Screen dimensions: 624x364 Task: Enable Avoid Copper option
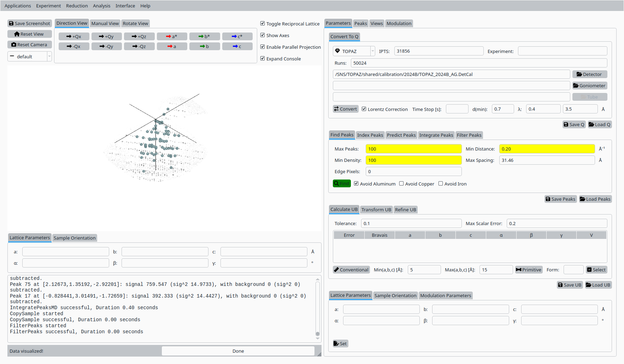point(401,184)
